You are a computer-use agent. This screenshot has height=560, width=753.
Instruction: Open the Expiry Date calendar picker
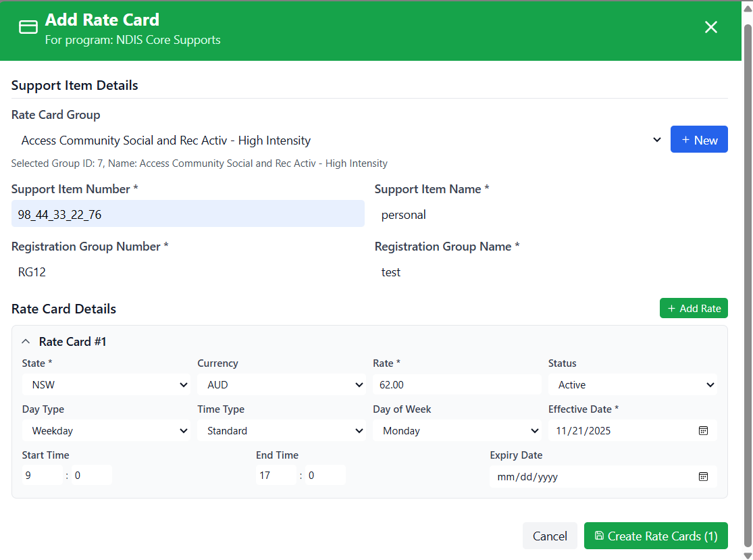coord(703,477)
